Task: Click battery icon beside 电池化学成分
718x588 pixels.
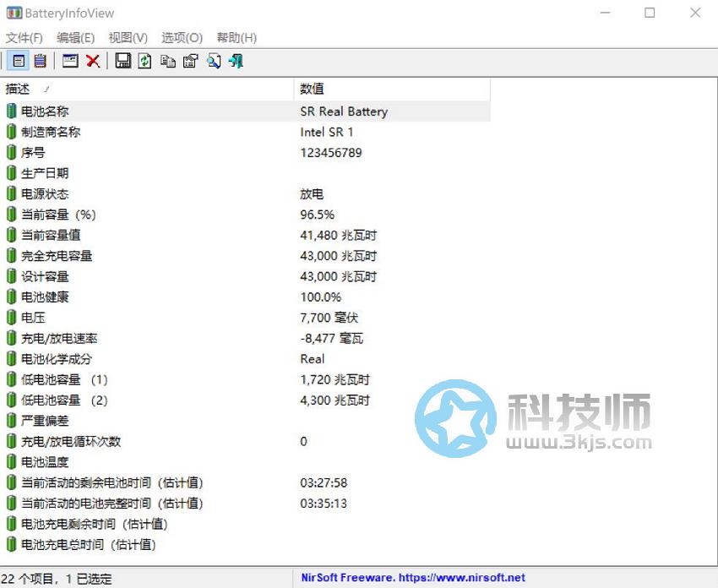Action: click(12, 358)
